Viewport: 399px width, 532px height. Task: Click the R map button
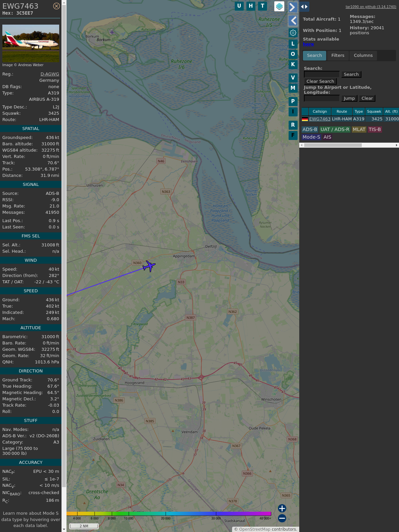[293, 125]
